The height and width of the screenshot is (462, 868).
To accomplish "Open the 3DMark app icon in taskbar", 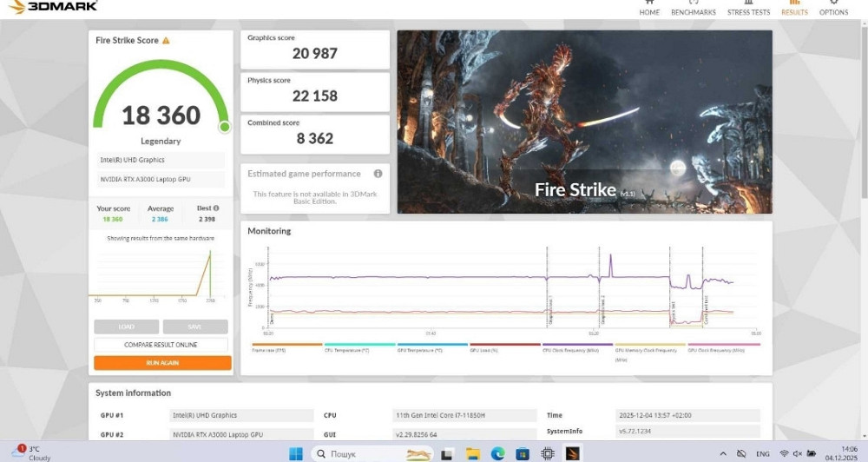I will [573, 453].
